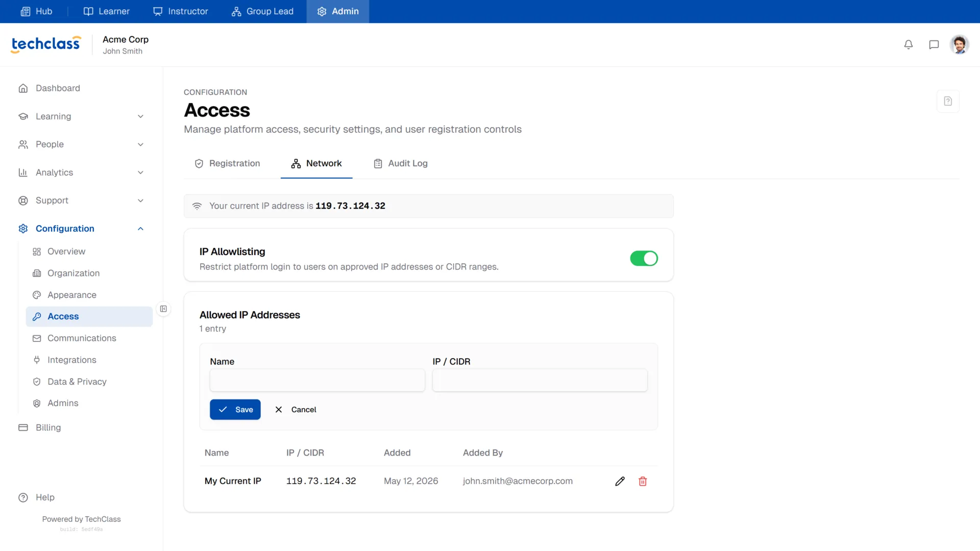Switch to the Hub top tab
Screen dimensions: 980x551
36,11
